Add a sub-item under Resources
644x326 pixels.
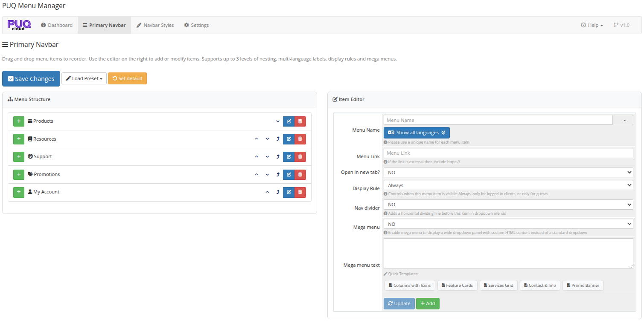click(x=19, y=139)
